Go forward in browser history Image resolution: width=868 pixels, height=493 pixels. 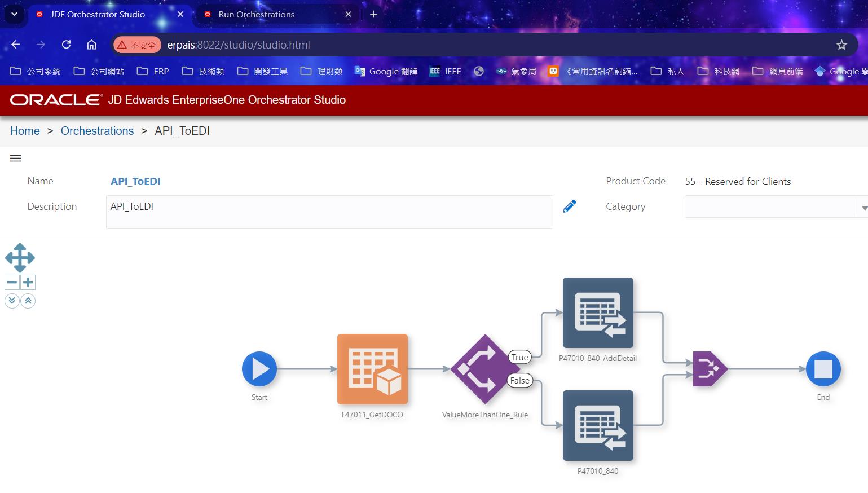click(x=41, y=45)
